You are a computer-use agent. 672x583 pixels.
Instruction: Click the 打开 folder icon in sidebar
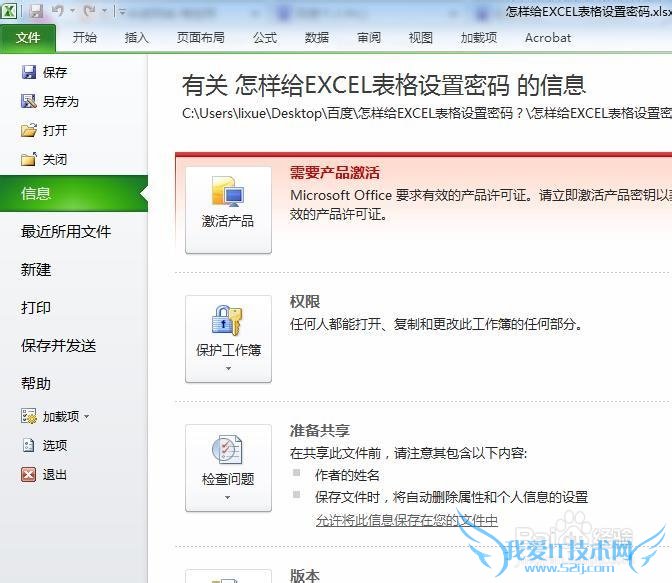[x=29, y=130]
